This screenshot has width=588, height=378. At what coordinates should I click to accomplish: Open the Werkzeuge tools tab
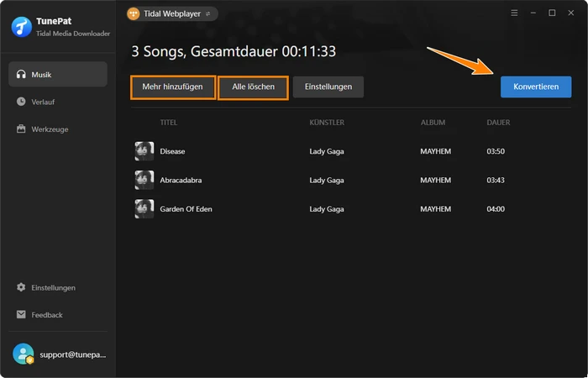point(58,129)
